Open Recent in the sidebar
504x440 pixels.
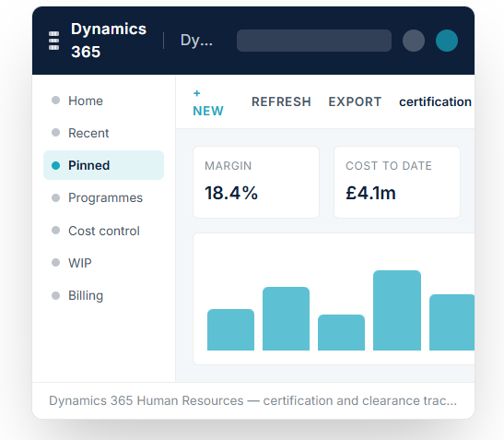103,133
